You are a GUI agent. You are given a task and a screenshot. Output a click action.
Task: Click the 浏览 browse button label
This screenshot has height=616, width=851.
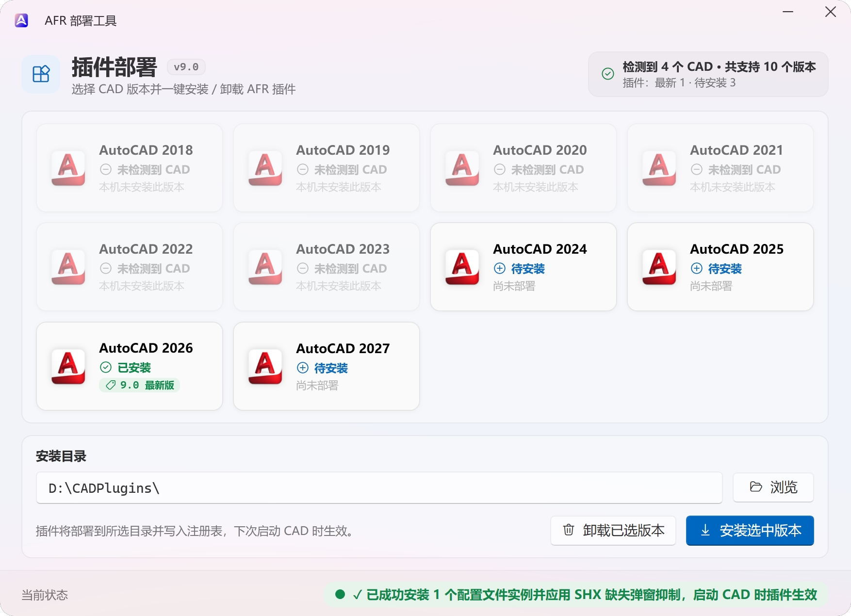[784, 487]
